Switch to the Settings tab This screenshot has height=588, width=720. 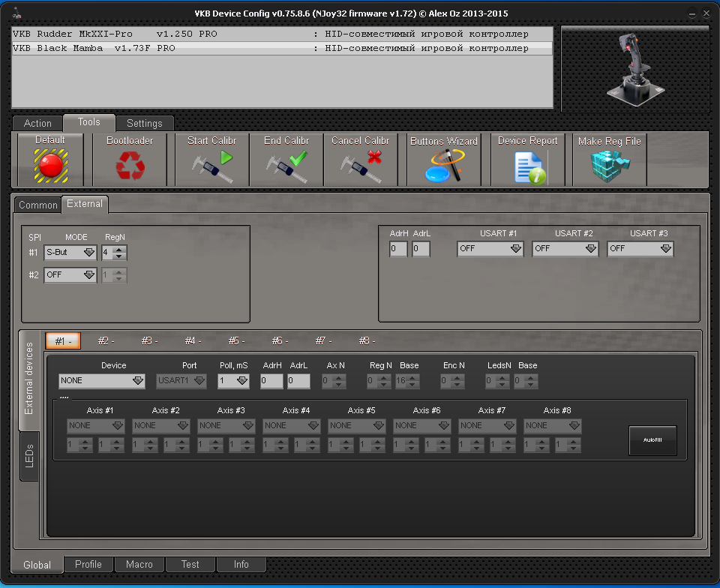(x=145, y=123)
